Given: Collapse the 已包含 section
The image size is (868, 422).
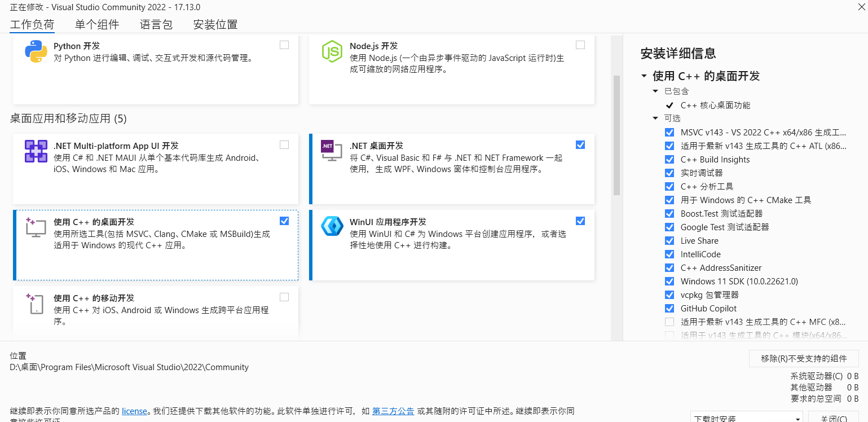Looking at the screenshot, I should pos(655,91).
